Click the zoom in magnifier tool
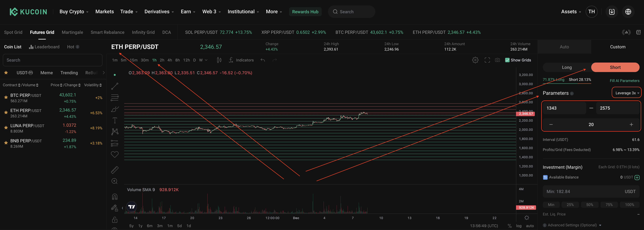This screenshot has width=644, height=230. click(x=114, y=181)
